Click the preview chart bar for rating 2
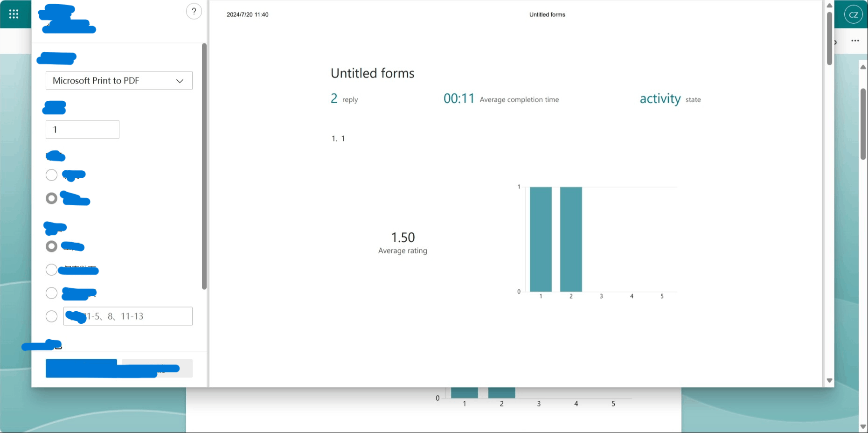 click(571, 239)
